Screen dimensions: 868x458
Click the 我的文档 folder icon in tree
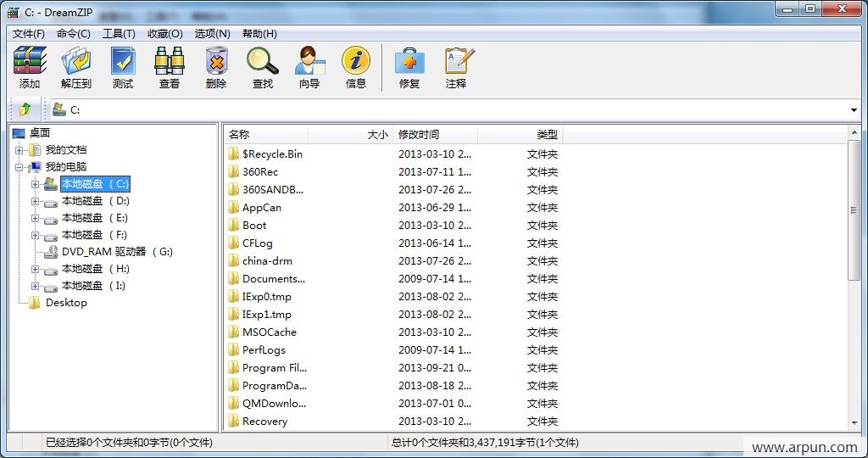(34, 149)
